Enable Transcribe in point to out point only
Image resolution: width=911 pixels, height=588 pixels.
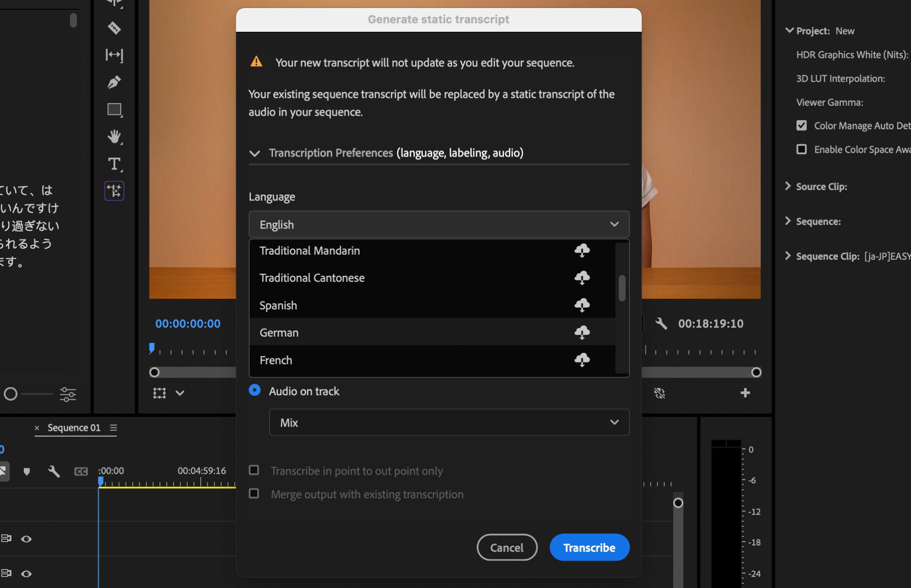tap(254, 470)
